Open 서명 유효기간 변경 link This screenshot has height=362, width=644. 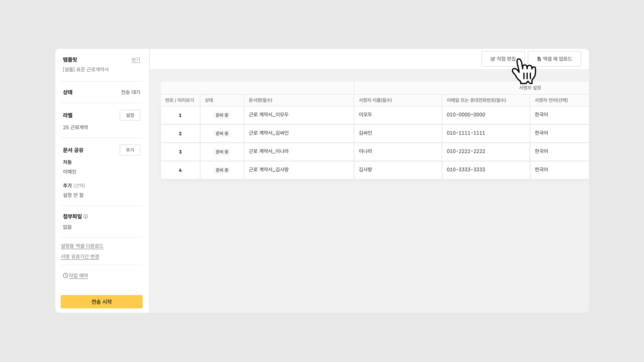[x=80, y=257]
